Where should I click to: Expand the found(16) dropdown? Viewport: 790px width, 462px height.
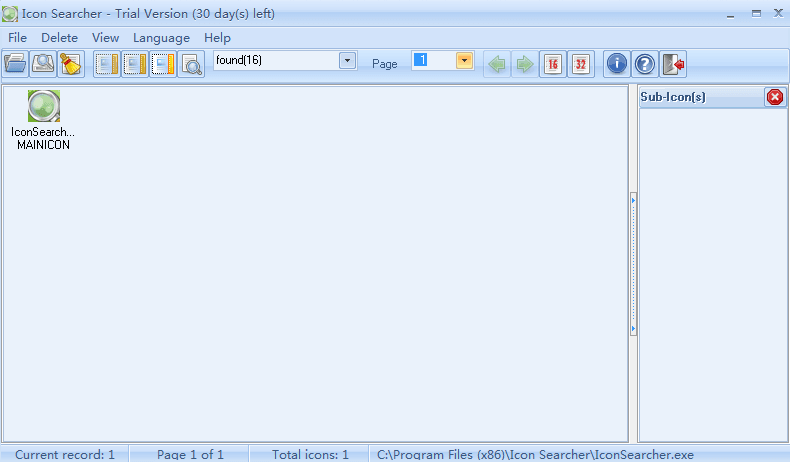tap(347, 61)
